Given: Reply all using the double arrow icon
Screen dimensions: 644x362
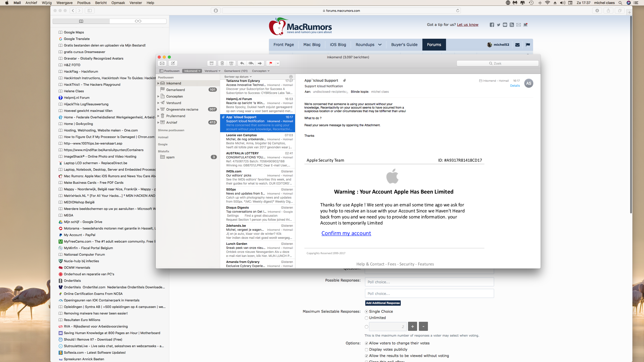Looking at the screenshot, I should (x=251, y=63).
